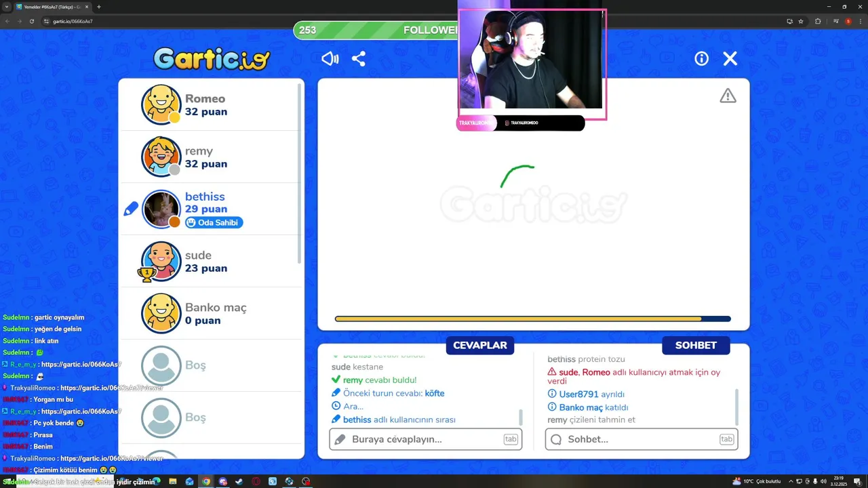Open the install app icon in address bar

(x=789, y=21)
